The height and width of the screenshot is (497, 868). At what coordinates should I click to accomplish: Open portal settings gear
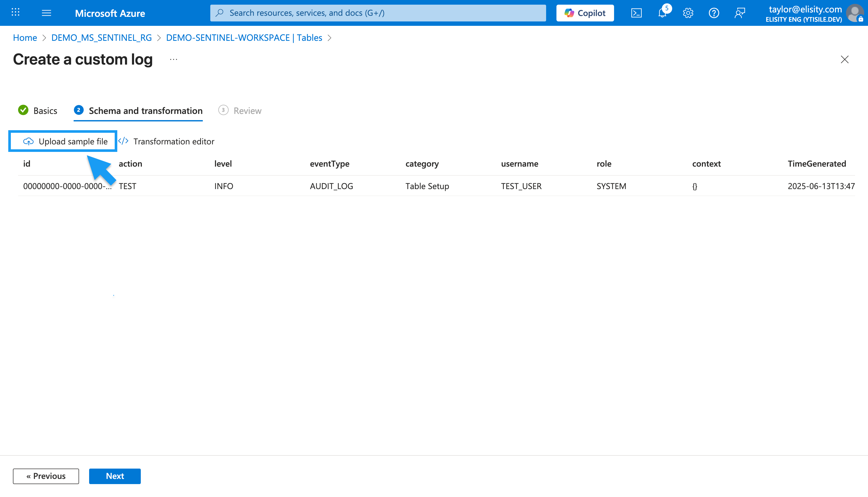coord(688,13)
